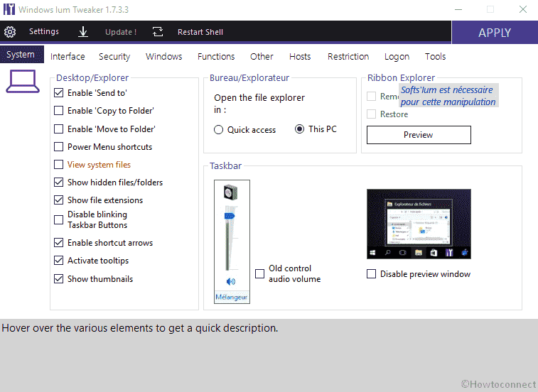Screen dimensions: 538x392
Task: Uncheck Show thumbnails option
Action: [x=59, y=279]
